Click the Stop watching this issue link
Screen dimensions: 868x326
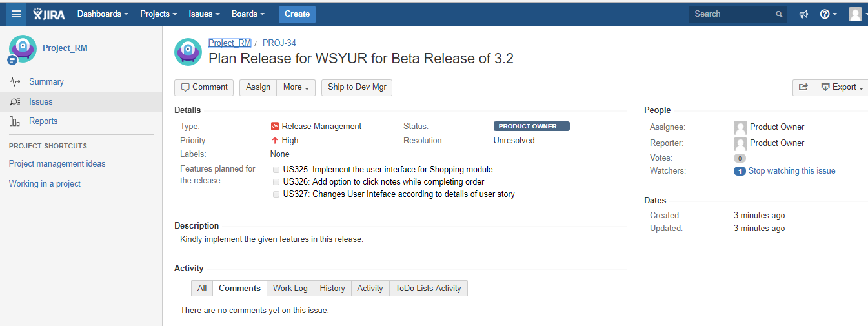(x=791, y=171)
